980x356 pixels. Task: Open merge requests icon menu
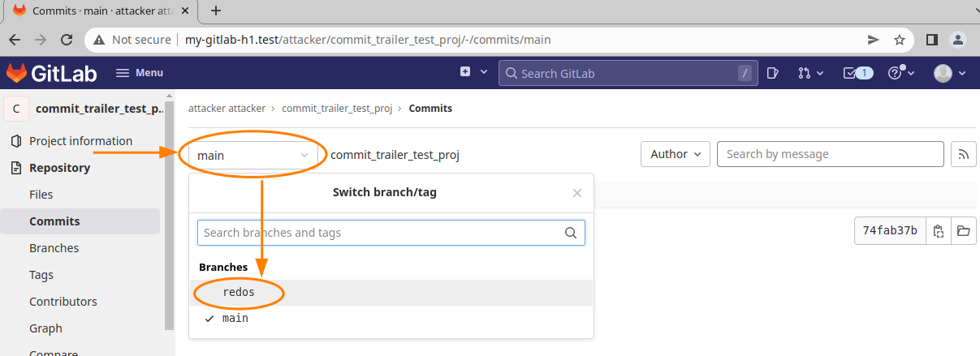point(809,73)
